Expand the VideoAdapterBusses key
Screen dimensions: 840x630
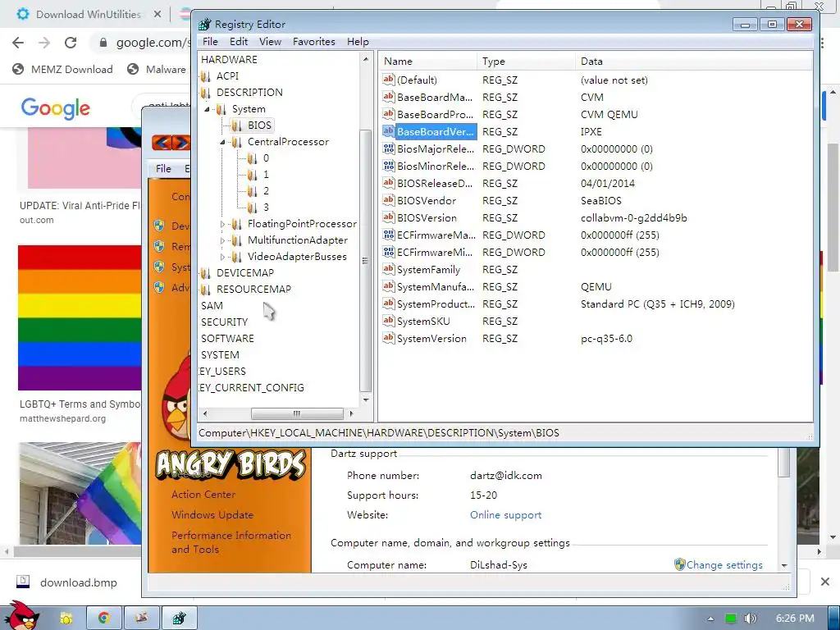[x=223, y=257]
